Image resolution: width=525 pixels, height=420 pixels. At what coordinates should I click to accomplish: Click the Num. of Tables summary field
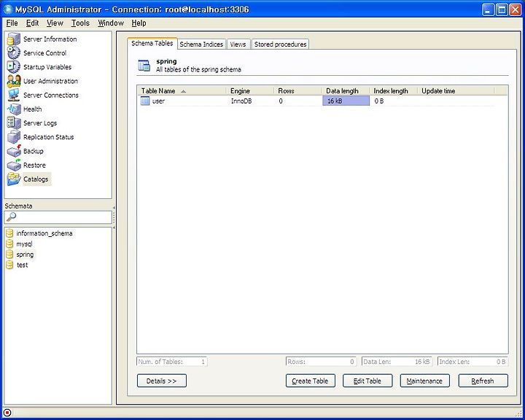point(172,362)
